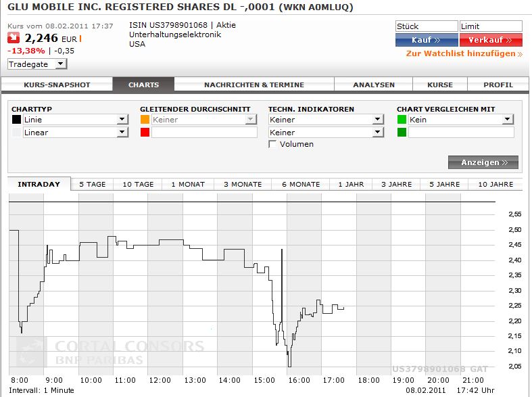The width and height of the screenshot is (532, 397).
Task: Select the Intraday time range
Action: (x=39, y=184)
